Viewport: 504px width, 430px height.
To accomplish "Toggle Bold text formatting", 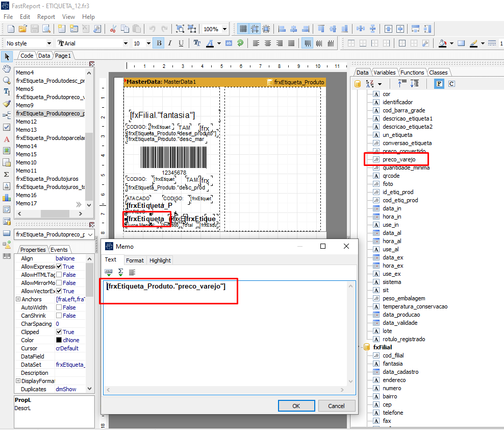I will 159,43.
